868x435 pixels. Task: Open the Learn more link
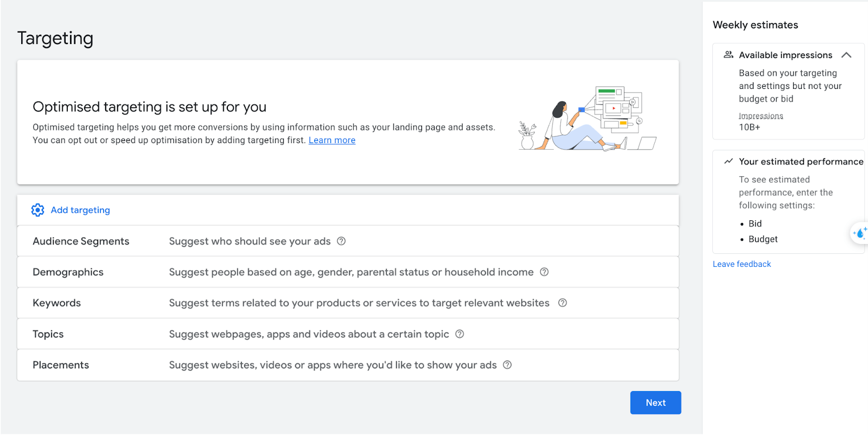pyautogui.click(x=332, y=140)
